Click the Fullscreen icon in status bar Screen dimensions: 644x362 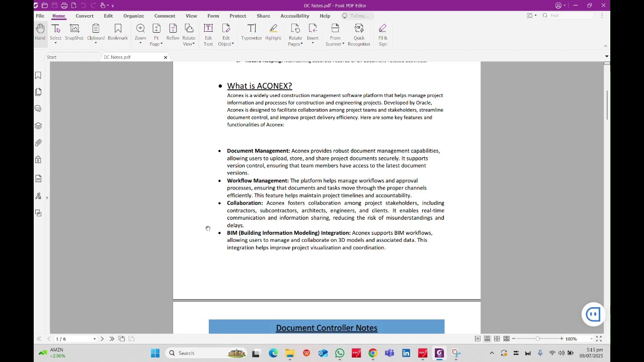click(599, 339)
